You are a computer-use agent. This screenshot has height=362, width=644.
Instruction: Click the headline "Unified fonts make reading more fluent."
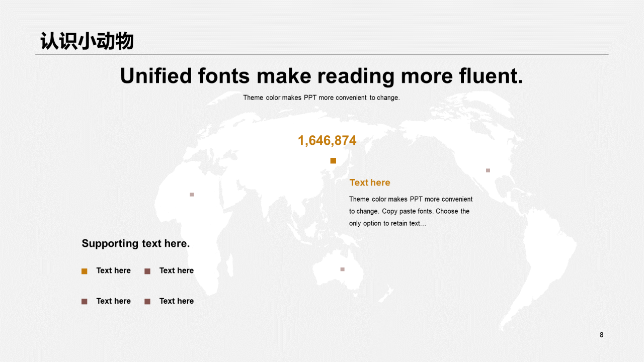pyautogui.click(x=321, y=76)
